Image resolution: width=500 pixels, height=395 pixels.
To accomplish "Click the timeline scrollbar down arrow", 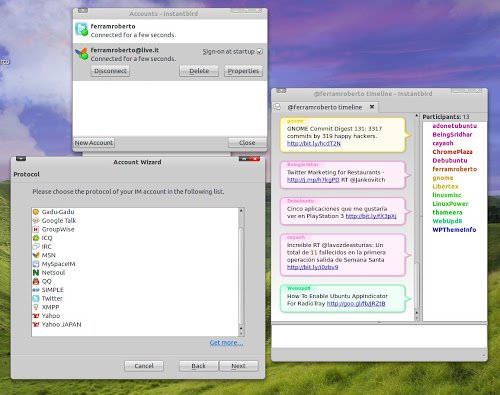I will point(416,319).
